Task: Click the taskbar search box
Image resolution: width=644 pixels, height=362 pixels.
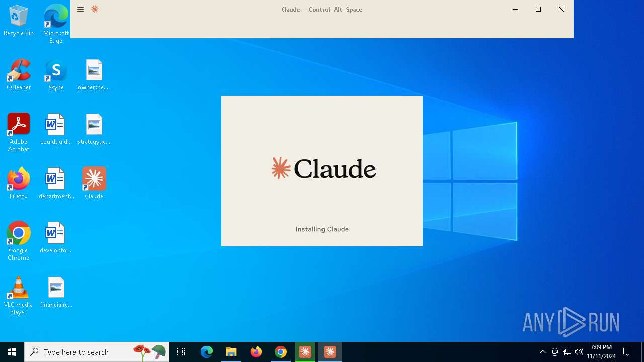Action: click(97, 352)
